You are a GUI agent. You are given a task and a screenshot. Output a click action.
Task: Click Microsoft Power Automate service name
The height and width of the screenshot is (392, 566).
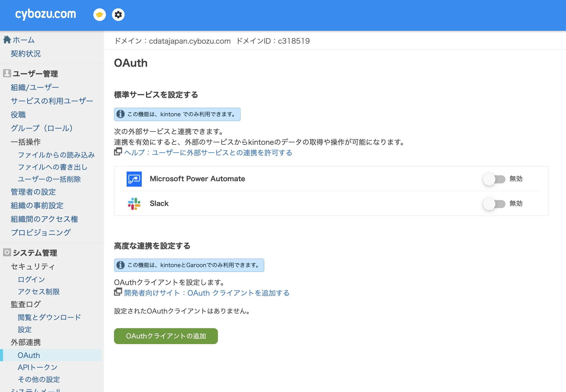[197, 179]
